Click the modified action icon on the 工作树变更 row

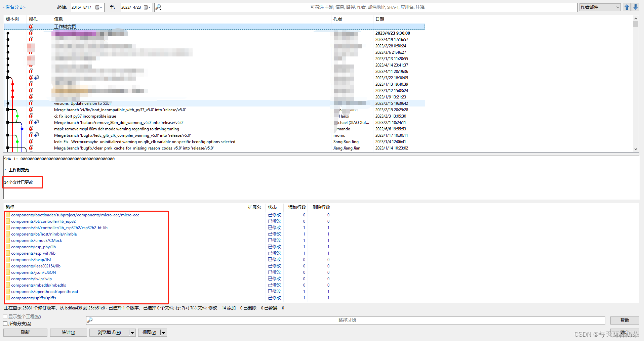pyautogui.click(x=31, y=27)
